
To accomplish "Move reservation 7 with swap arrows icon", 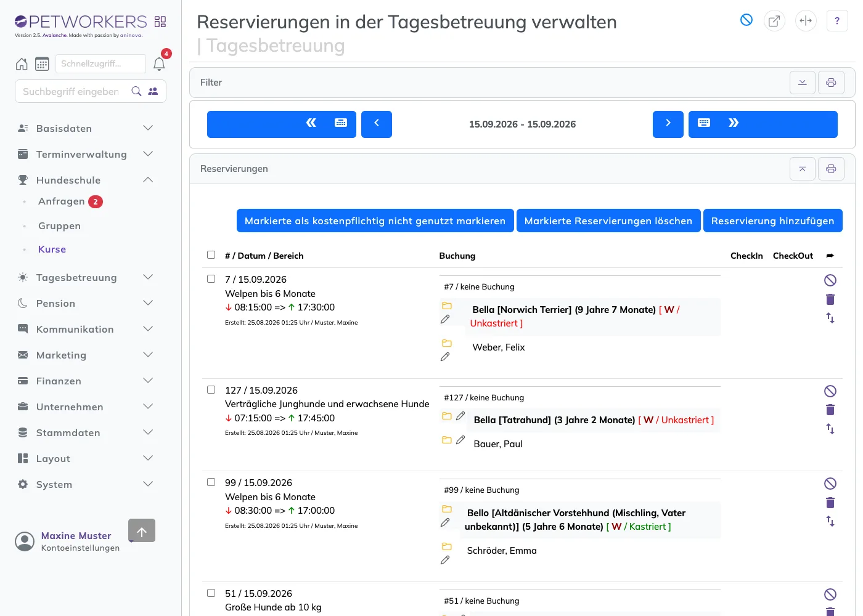I will click(x=830, y=318).
